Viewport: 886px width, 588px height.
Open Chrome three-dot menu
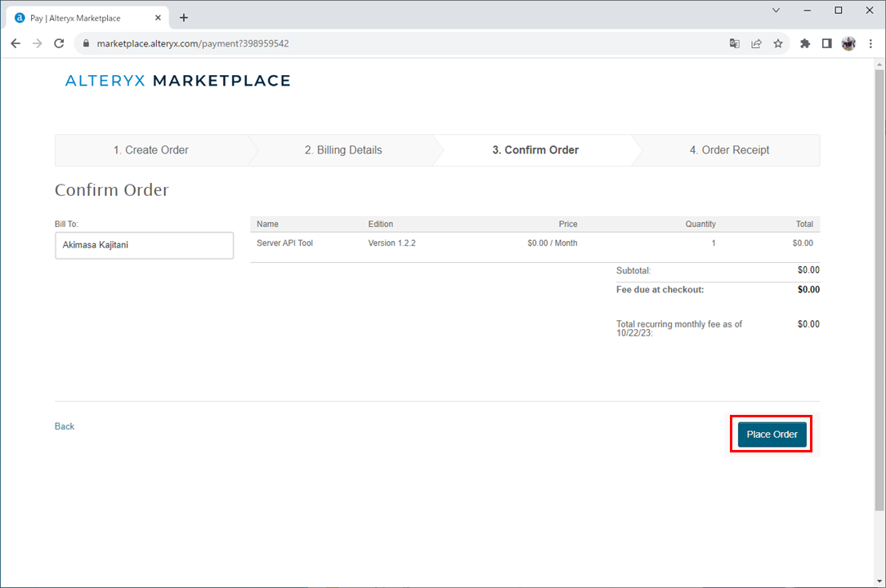pos(870,43)
